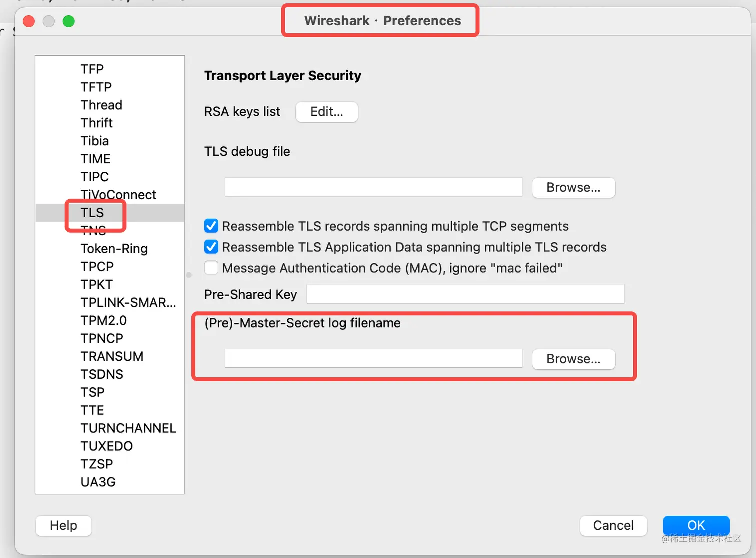Screen dimensions: 756x558
Task: Choose TPCP in the protocol list
Action: (x=110, y=266)
